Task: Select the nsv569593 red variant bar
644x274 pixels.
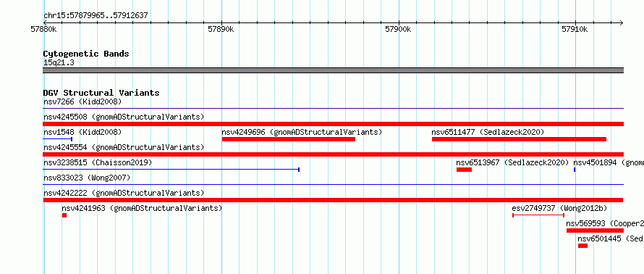Action: 595,231
